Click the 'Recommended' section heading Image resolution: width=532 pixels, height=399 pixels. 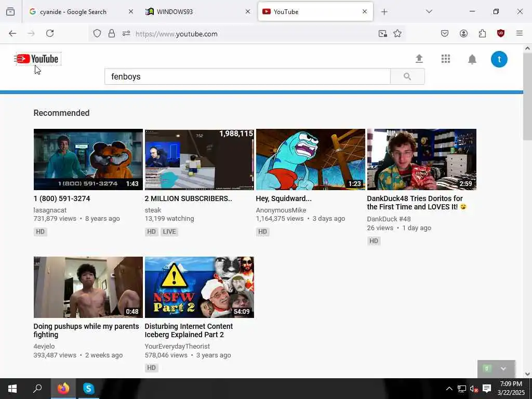point(61,113)
